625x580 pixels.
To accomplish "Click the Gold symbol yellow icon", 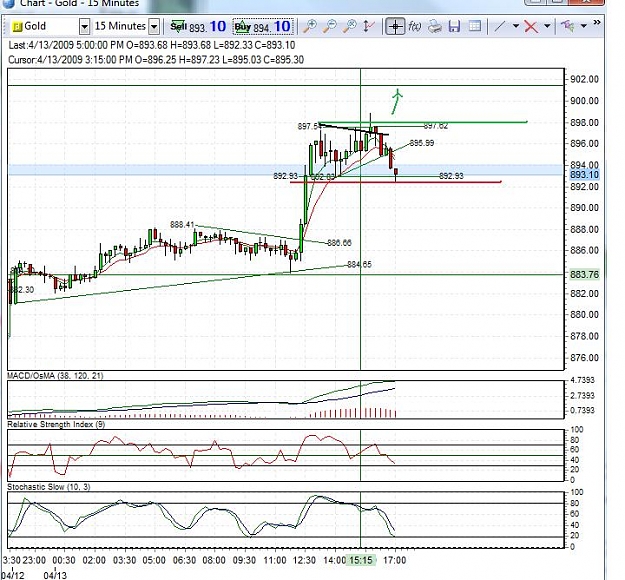I will coord(17,27).
